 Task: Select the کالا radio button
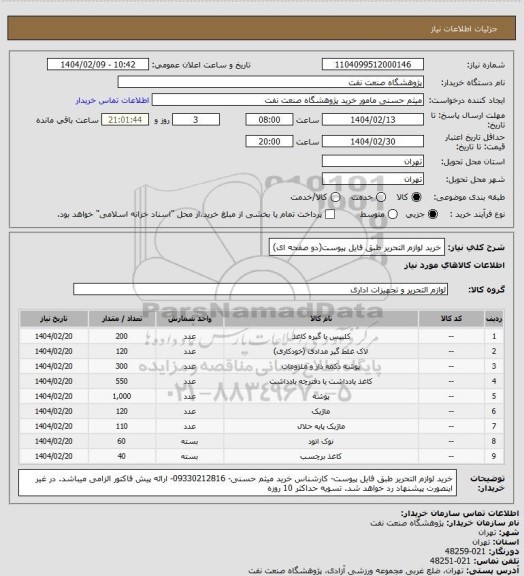pyautogui.click(x=416, y=197)
